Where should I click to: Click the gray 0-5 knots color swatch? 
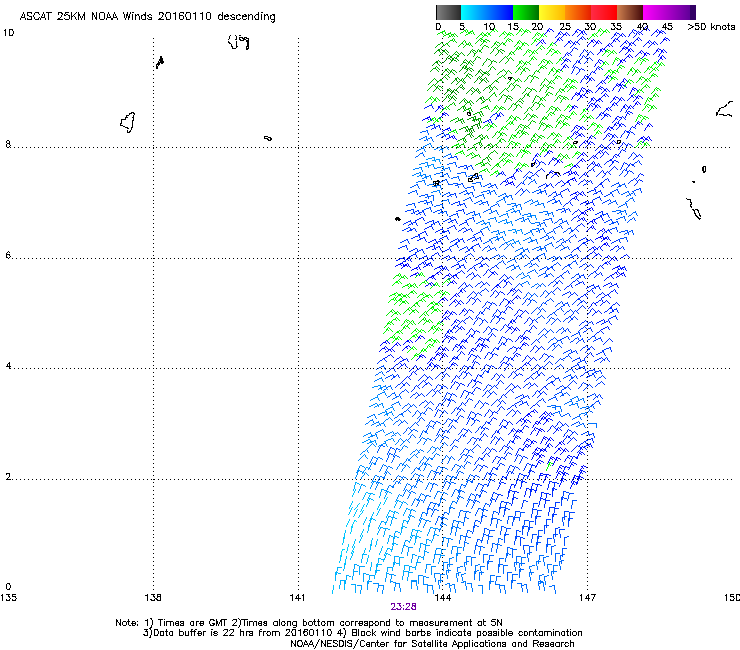[448, 12]
